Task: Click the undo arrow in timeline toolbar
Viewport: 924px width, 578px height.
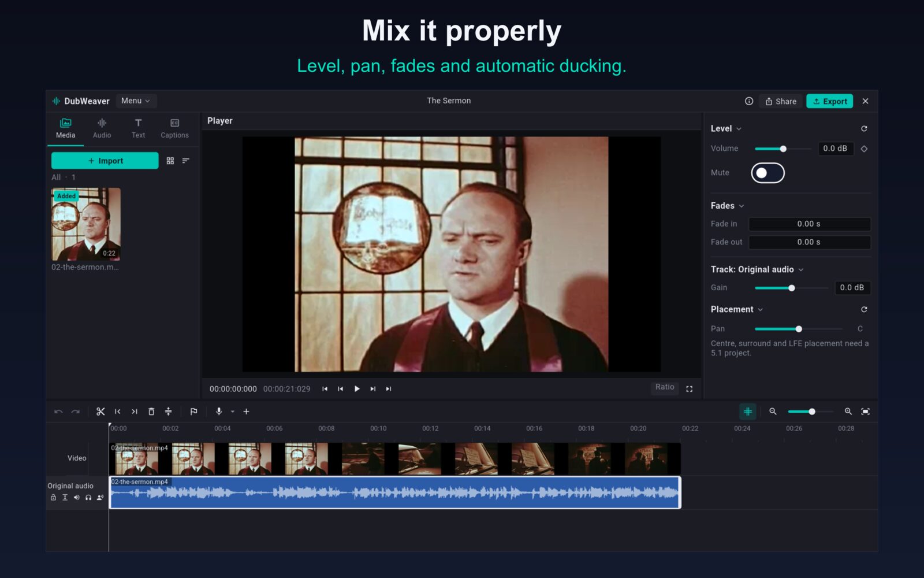Action: click(58, 412)
